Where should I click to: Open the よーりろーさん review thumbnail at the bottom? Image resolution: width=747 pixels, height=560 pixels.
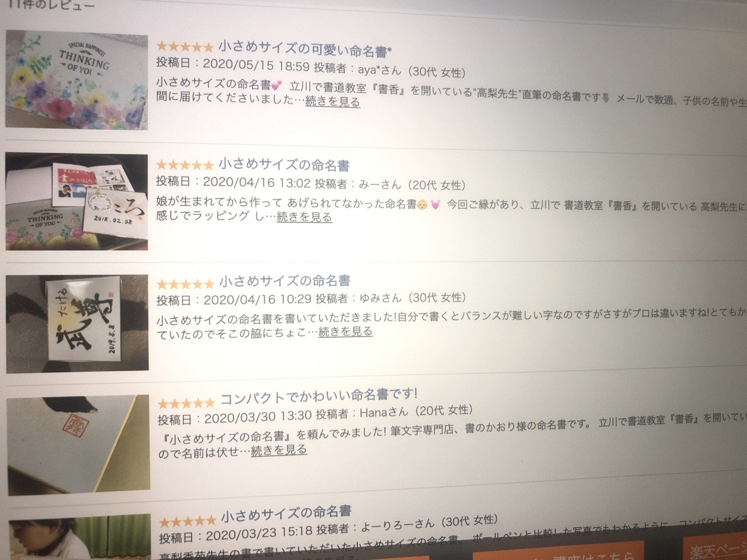pyautogui.click(x=79, y=538)
